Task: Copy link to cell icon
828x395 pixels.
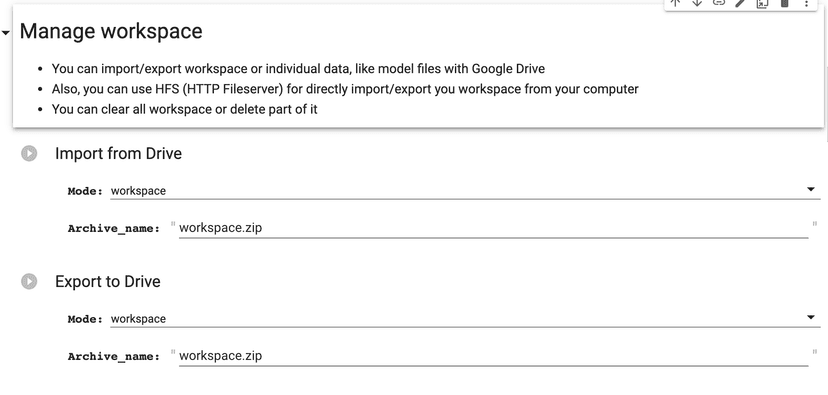Action: pos(719,3)
